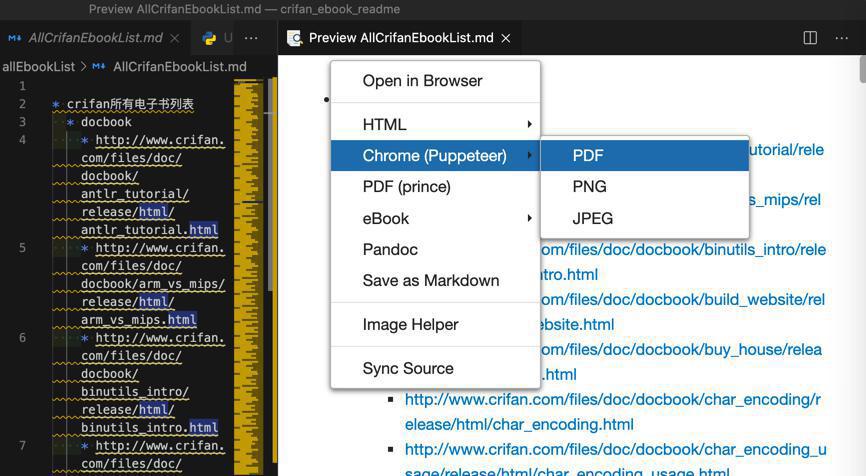Click line number 2 in editor
The image size is (866, 476).
[22, 104]
